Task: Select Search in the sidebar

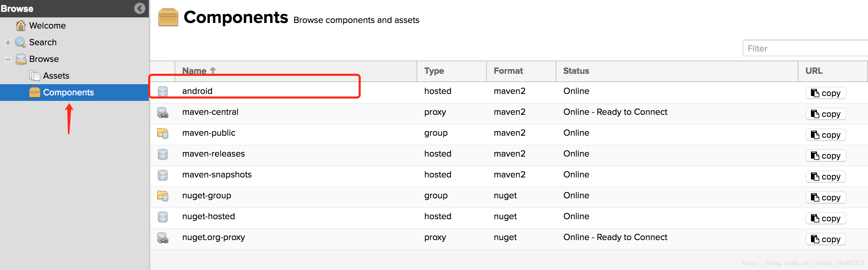Action: point(43,42)
